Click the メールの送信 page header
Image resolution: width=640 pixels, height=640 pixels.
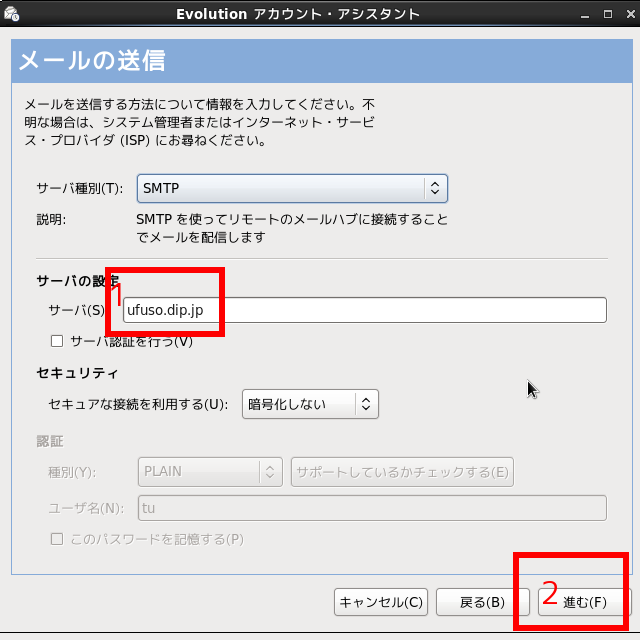92,62
